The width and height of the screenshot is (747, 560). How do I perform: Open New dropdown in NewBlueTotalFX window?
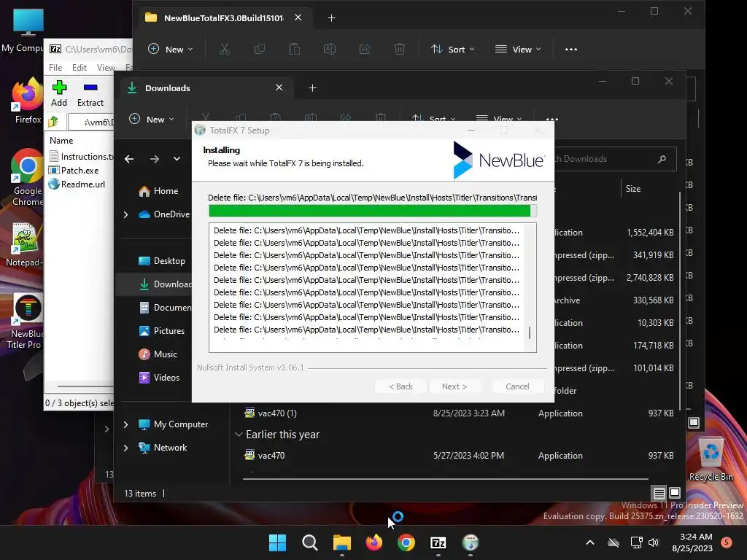click(171, 49)
